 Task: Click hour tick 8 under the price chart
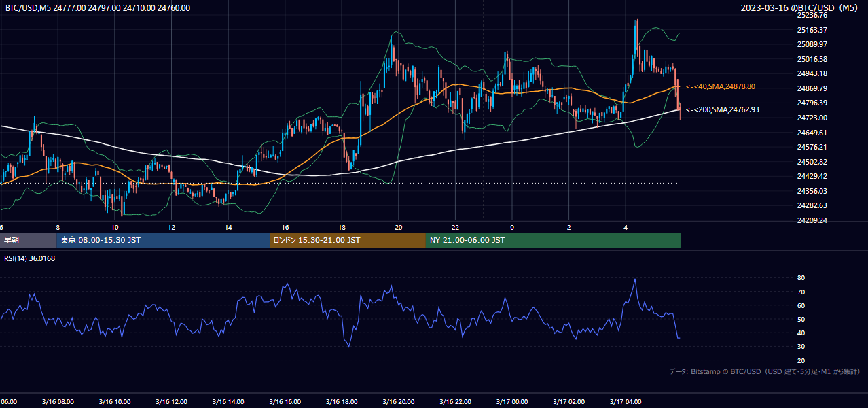pos(58,228)
